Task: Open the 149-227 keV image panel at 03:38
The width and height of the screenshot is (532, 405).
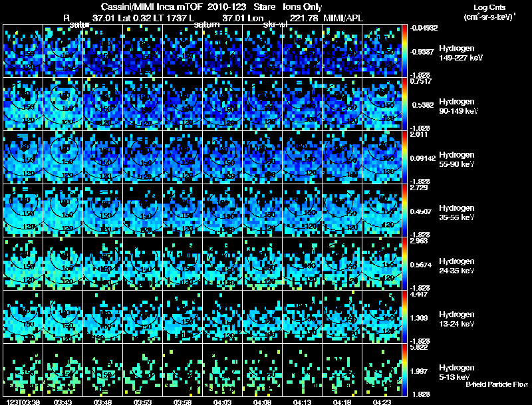Action: (23, 51)
